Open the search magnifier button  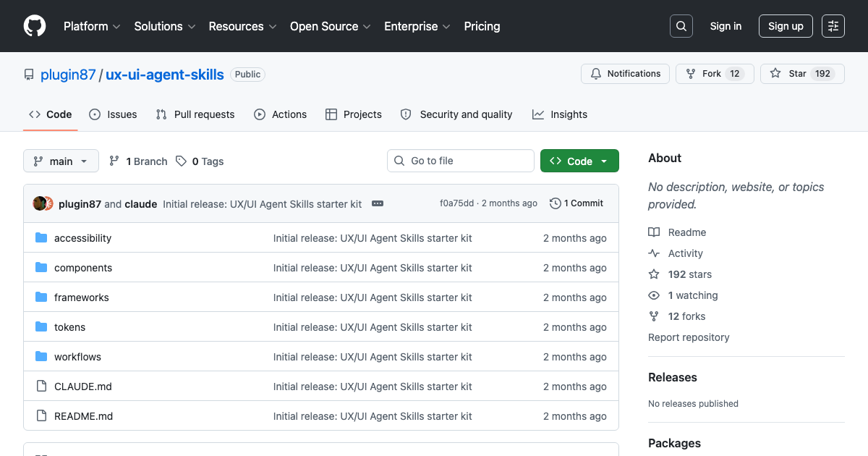(681, 26)
